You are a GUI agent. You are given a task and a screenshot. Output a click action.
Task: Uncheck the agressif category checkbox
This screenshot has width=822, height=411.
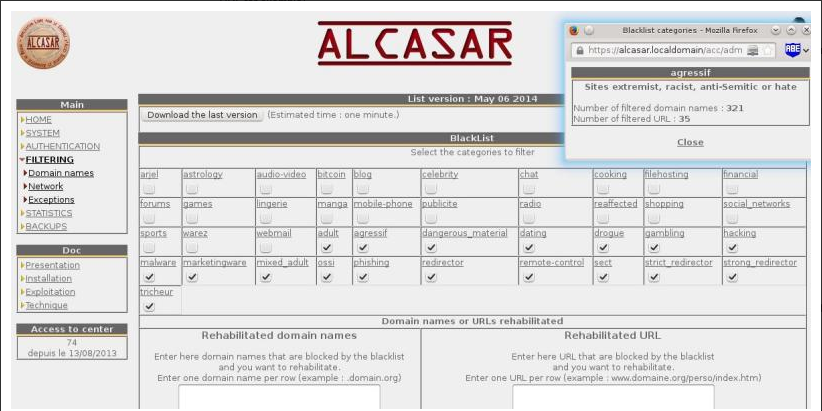point(362,247)
